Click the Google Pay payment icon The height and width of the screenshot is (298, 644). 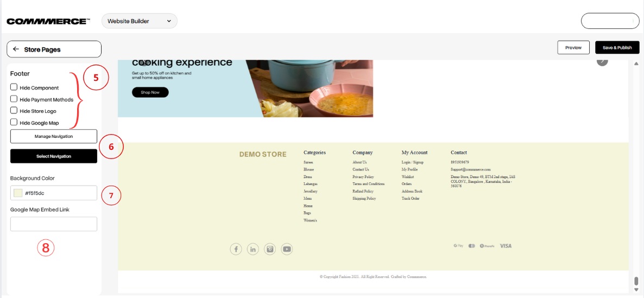coord(458,246)
